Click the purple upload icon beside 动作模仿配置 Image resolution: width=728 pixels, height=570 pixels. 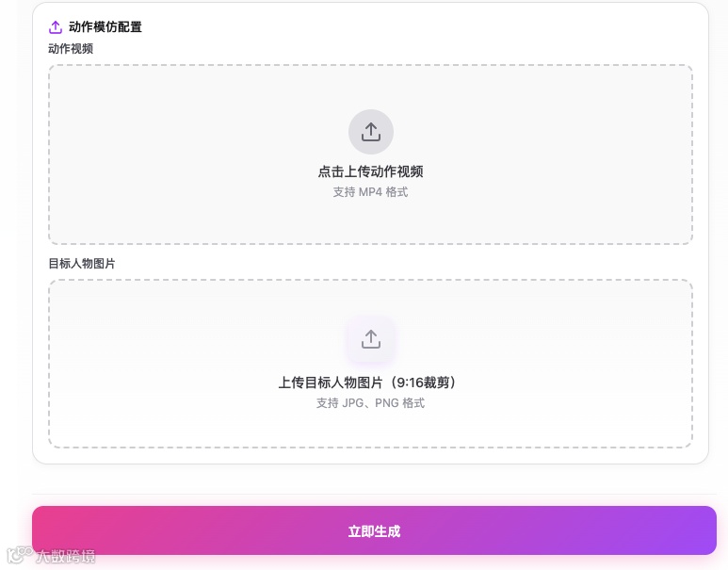tap(56, 27)
